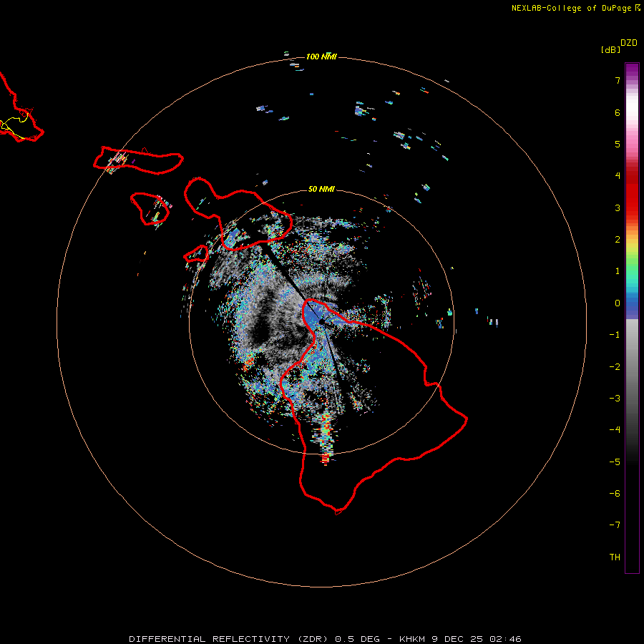Click the TH threshold label on the color scale
Viewport: 644px width, 644px height.
click(x=615, y=557)
